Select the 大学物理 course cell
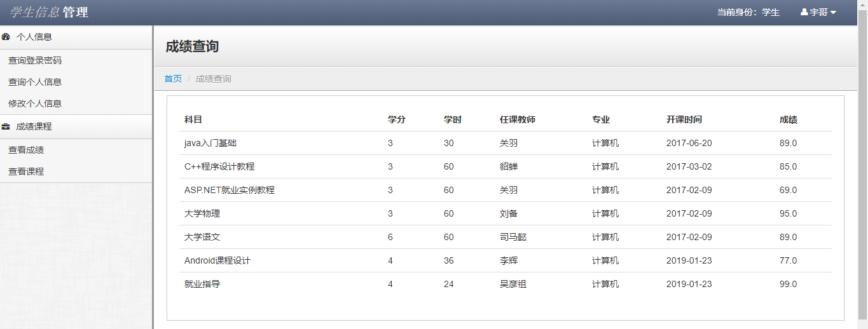 pyautogui.click(x=202, y=213)
